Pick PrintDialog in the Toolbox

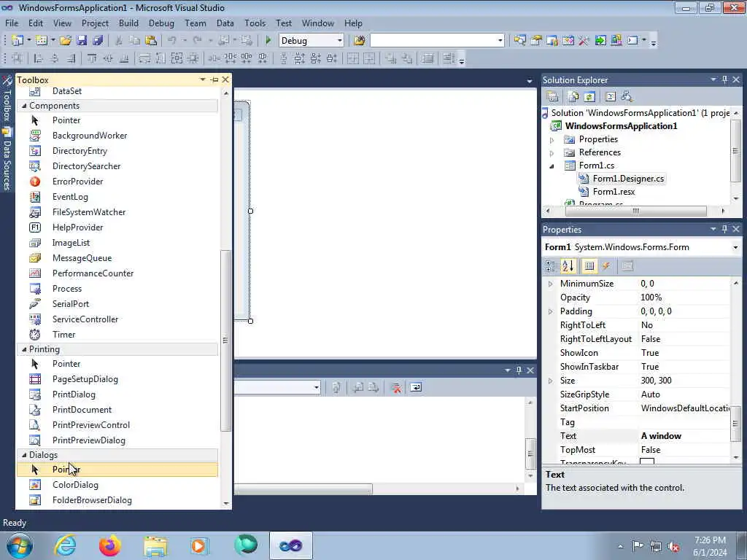[x=74, y=394]
